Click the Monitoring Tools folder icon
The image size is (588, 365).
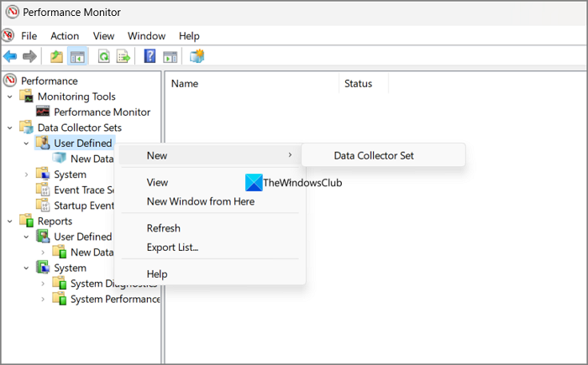(27, 96)
